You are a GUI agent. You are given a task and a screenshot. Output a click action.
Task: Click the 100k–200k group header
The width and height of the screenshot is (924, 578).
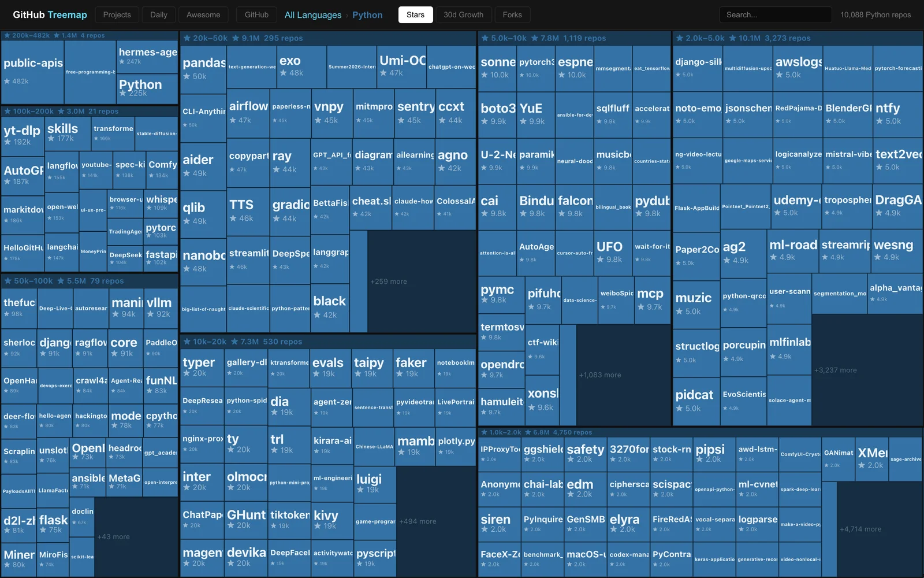point(90,111)
